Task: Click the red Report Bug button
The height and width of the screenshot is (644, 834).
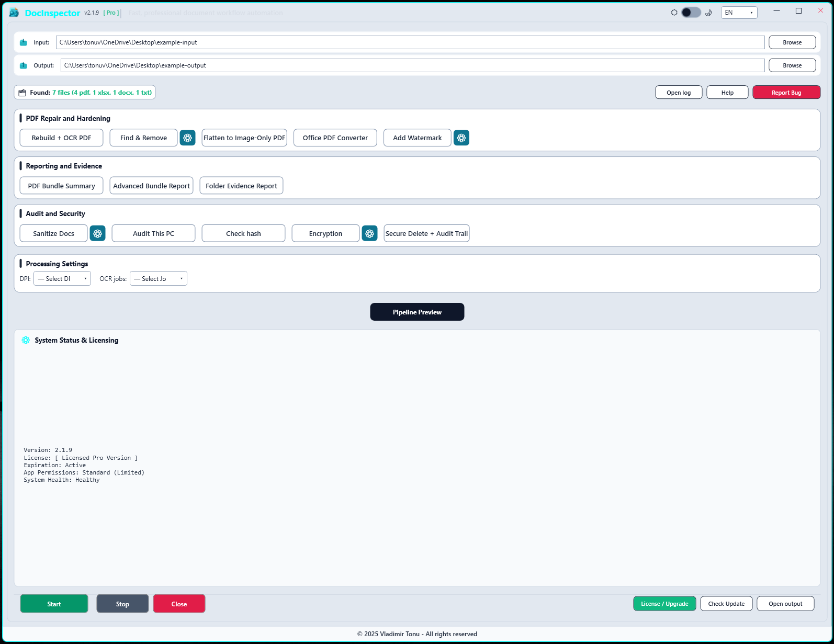Action: [x=786, y=93]
